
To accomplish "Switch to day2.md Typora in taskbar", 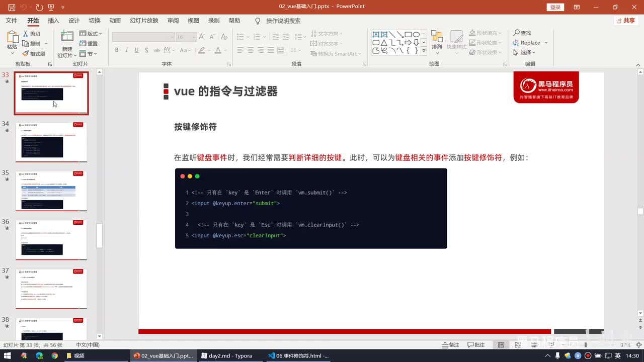I will tap(230, 355).
